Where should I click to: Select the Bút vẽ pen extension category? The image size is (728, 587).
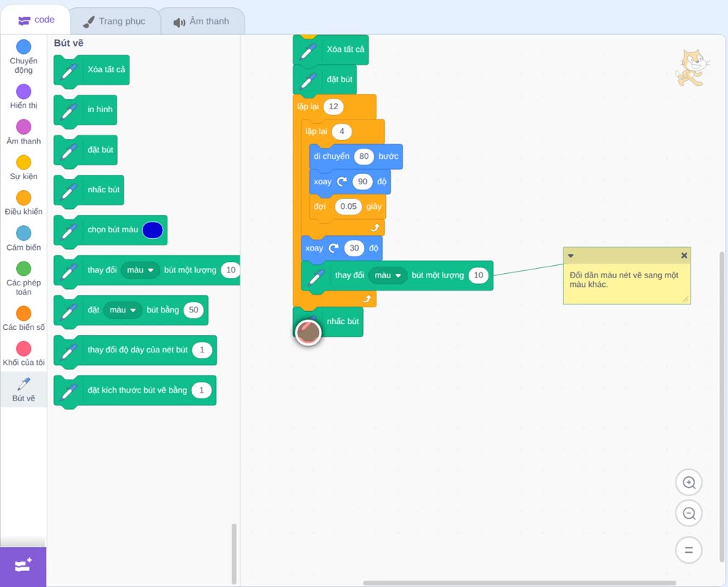click(23, 390)
